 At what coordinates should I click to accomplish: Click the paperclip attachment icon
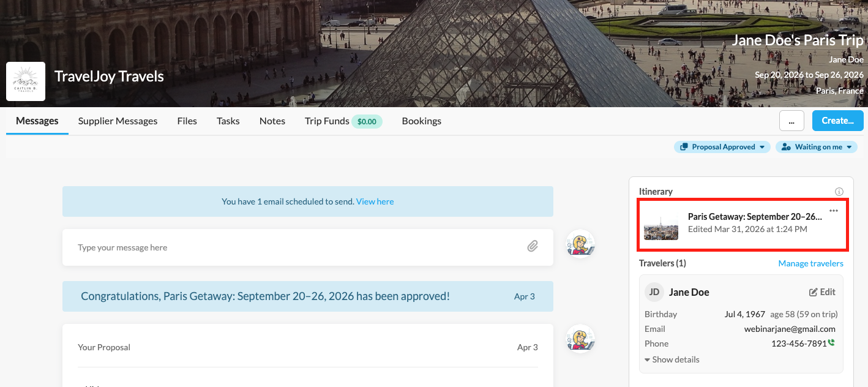tap(533, 246)
